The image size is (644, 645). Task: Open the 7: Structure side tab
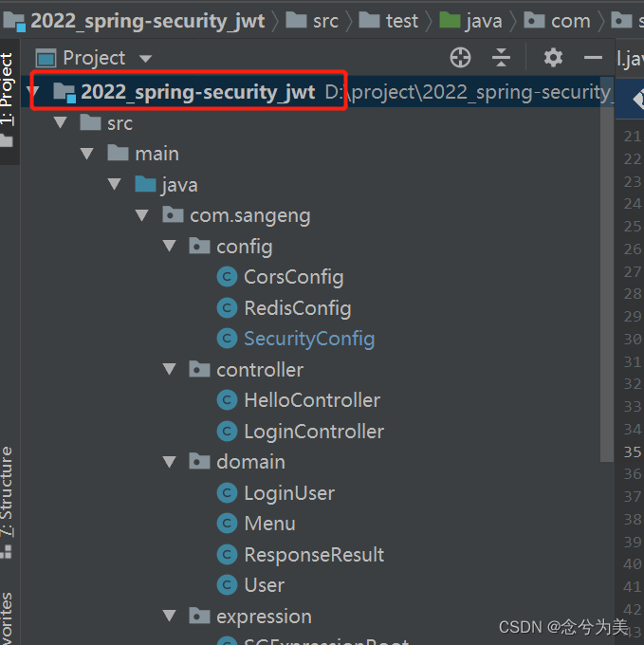(7, 501)
